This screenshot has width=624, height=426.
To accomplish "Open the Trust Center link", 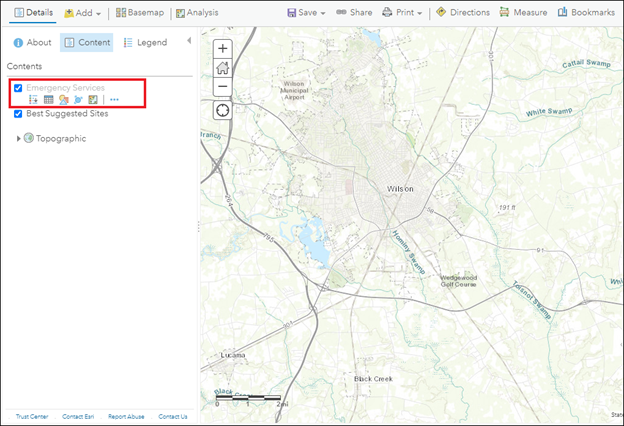I will (32, 416).
